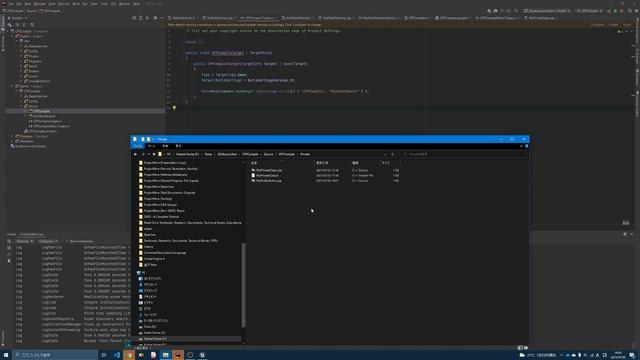Screen dimensions: 640x360
Task: Click the PC node in Explorer navigation pane
Action: click(x=141, y=273)
